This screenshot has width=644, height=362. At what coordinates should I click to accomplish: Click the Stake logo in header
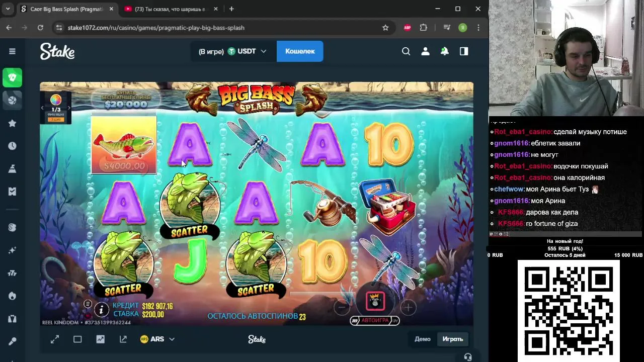coord(57,51)
